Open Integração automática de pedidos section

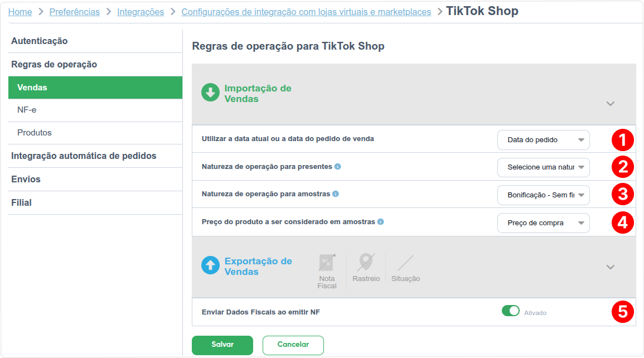[95, 156]
